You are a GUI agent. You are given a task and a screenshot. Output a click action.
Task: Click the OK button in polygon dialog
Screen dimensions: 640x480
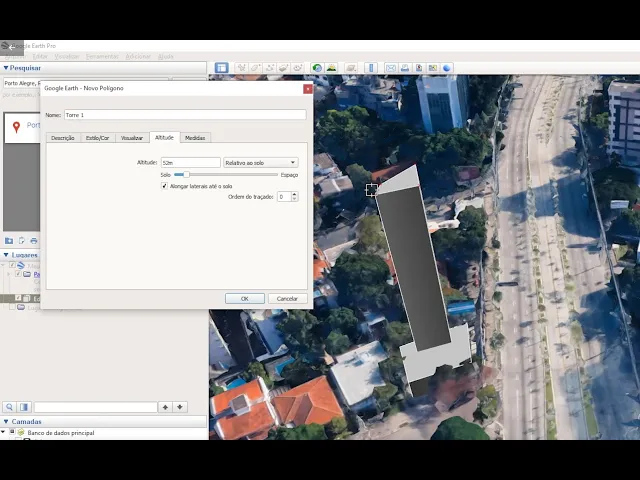point(244,298)
